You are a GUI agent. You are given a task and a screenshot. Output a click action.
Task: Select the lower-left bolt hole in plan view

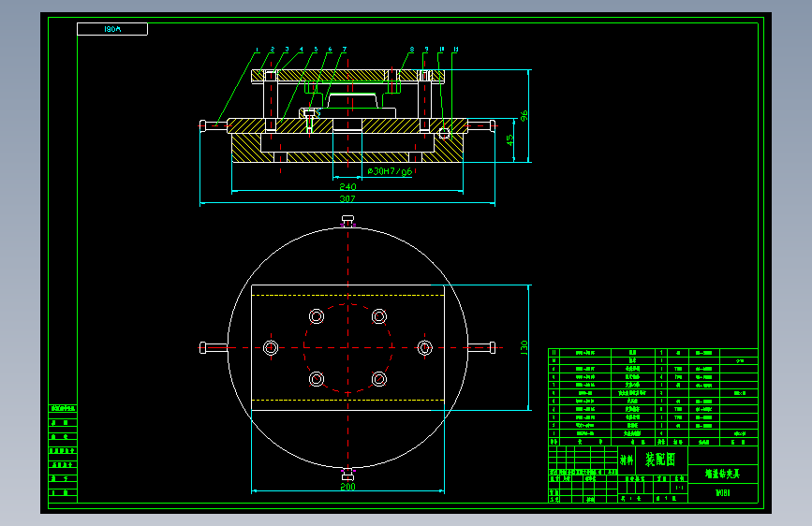click(317, 379)
